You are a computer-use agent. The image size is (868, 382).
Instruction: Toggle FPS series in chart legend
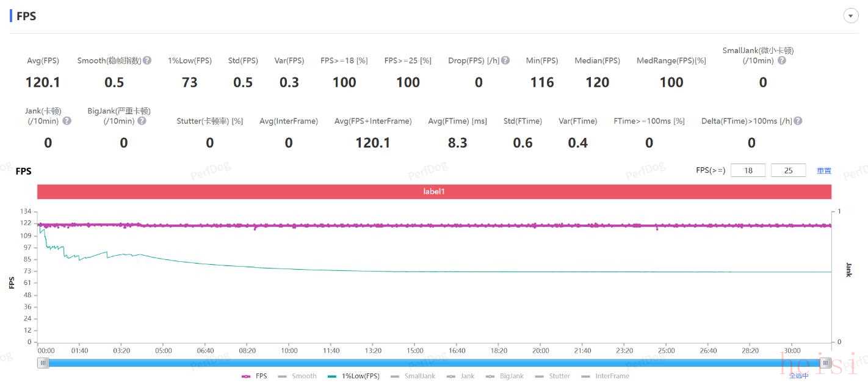pyautogui.click(x=255, y=376)
